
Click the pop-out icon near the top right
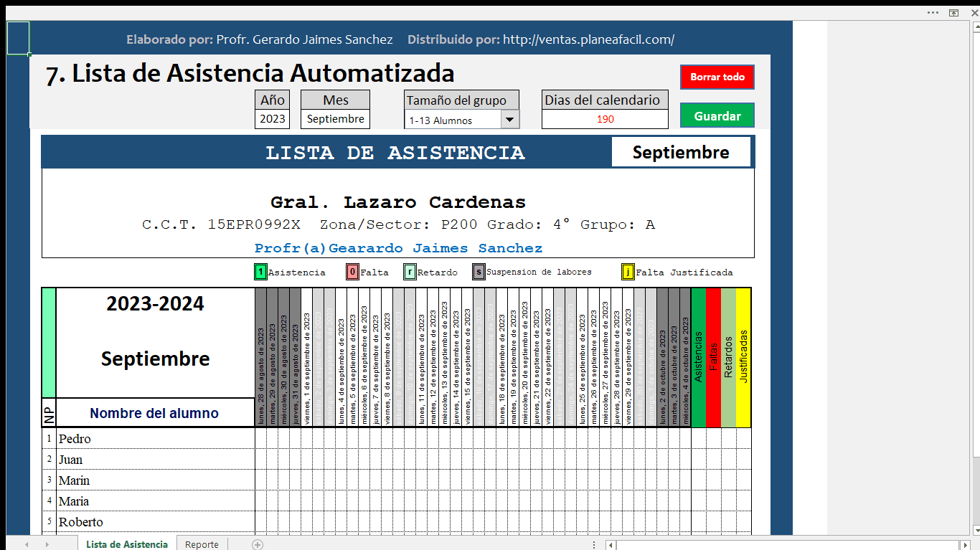[953, 13]
